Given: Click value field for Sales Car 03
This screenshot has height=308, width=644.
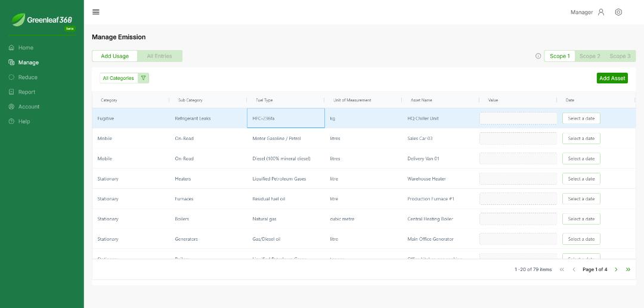Looking at the screenshot, I should [x=518, y=139].
